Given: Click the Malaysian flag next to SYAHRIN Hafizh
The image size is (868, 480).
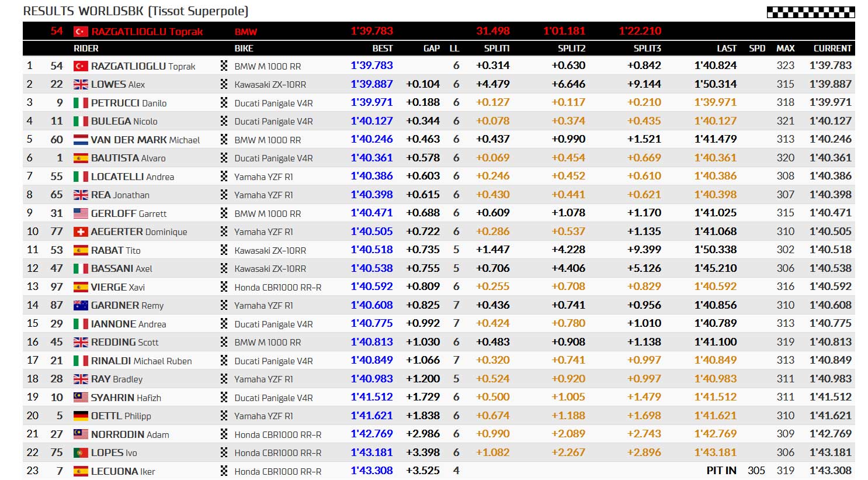Looking at the screenshot, I should 81,398.
